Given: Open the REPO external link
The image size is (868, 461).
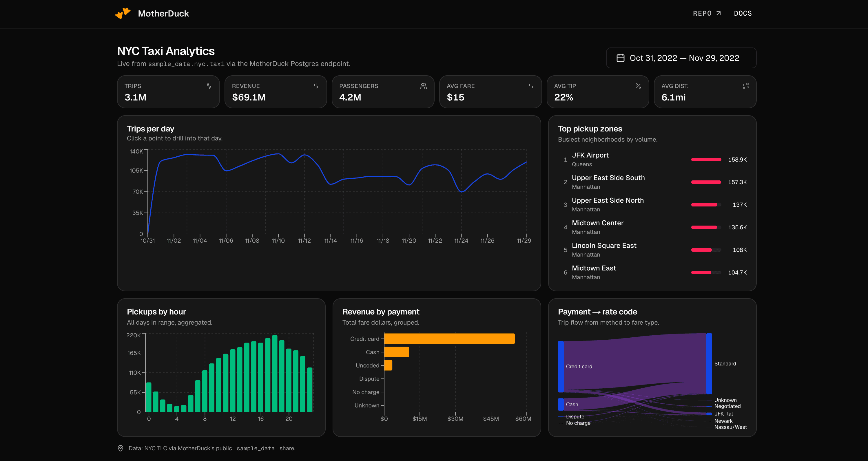Looking at the screenshot, I should (707, 14).
